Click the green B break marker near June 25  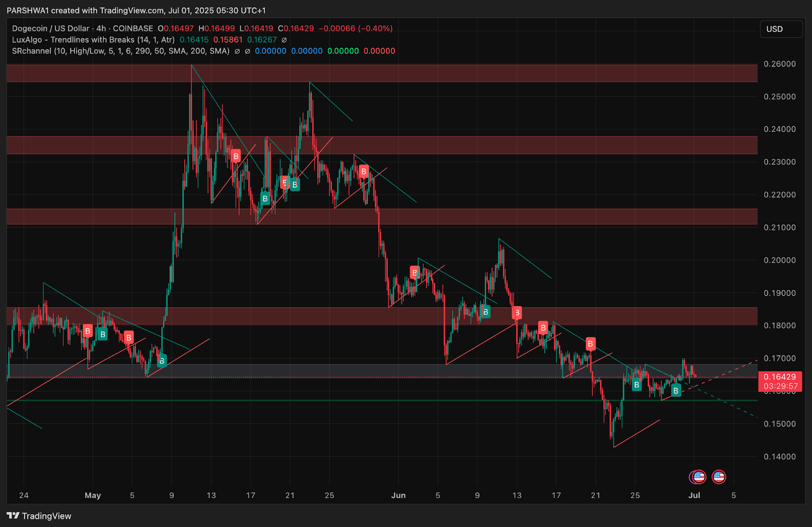636,385
